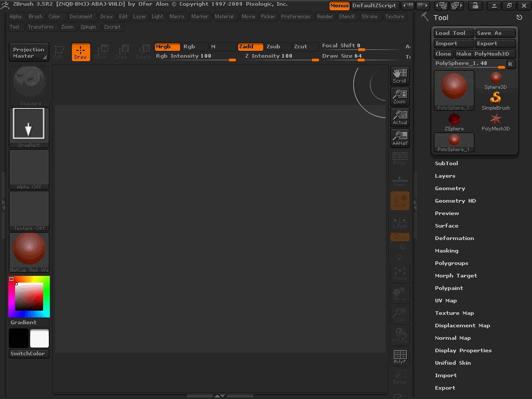Click the Clone tool button
The height and width of the screenshot is (399, 532).
443,54
